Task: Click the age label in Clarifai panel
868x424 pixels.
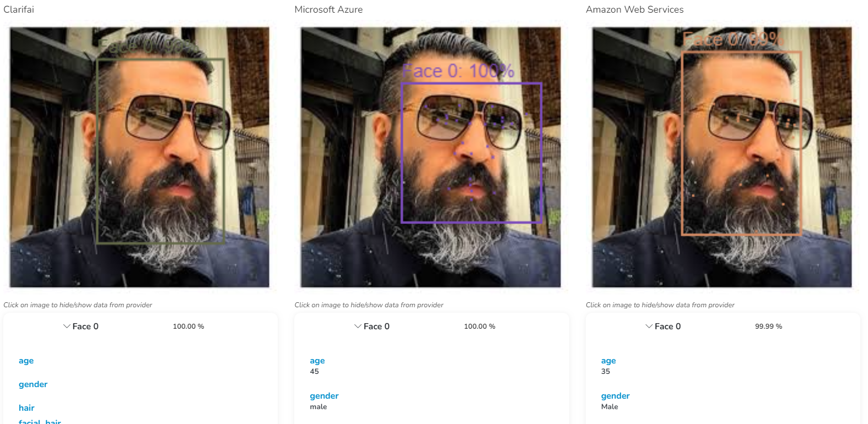Action: coord(26,361)
